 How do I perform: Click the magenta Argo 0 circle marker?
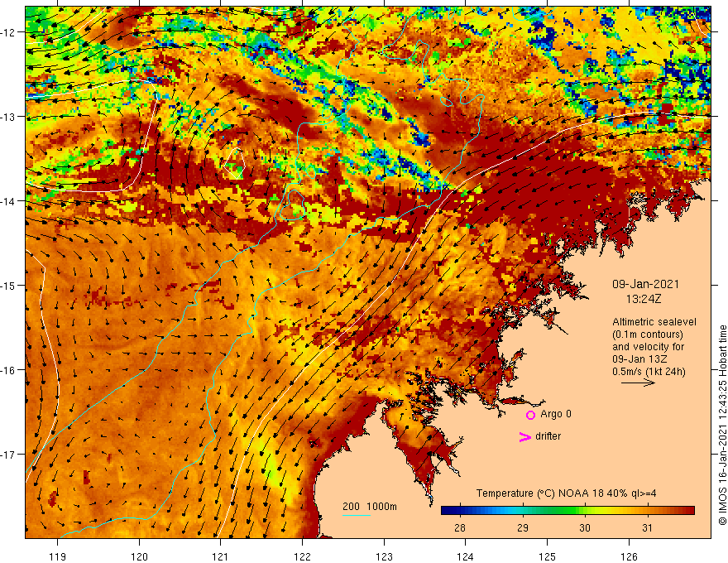click(530, 415)
